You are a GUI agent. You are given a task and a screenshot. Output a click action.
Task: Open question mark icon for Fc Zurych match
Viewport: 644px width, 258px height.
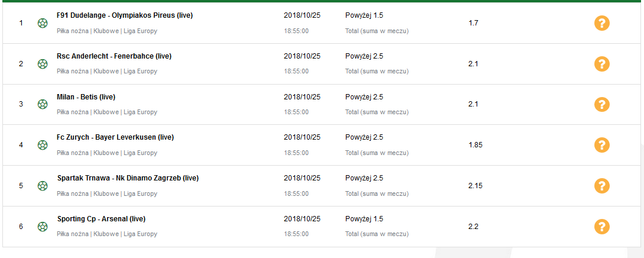click(x=601, y=145)
